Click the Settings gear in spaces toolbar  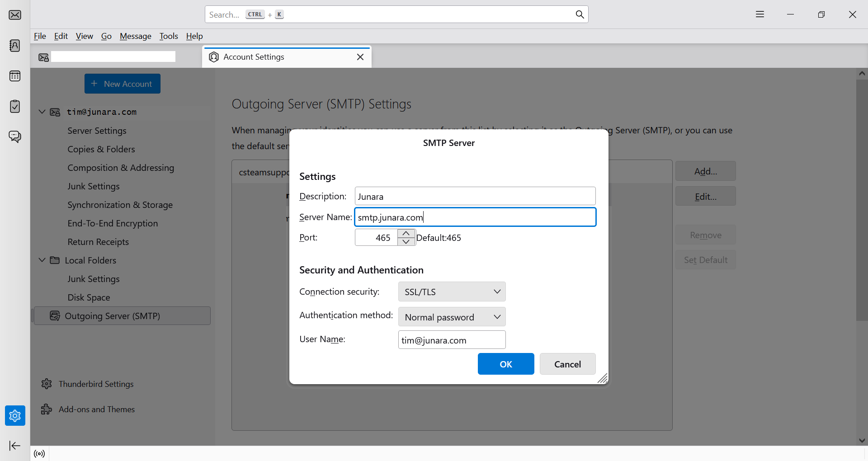coord(15,415)
